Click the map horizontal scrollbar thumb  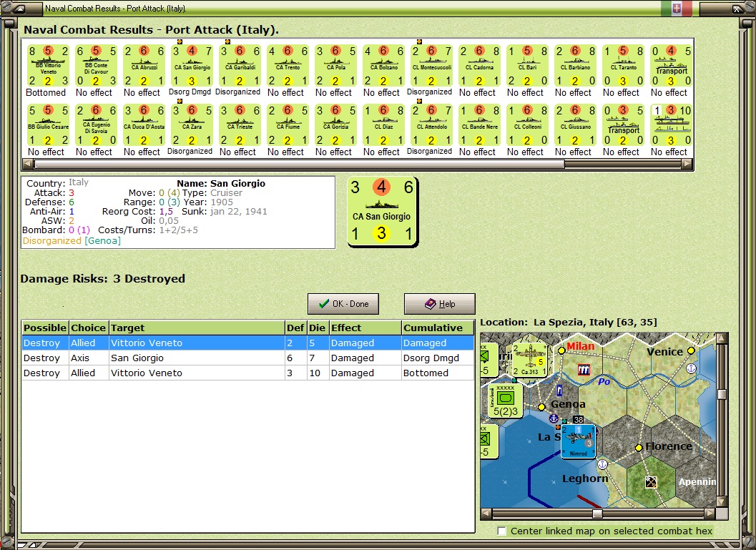[x=597, y=514]
